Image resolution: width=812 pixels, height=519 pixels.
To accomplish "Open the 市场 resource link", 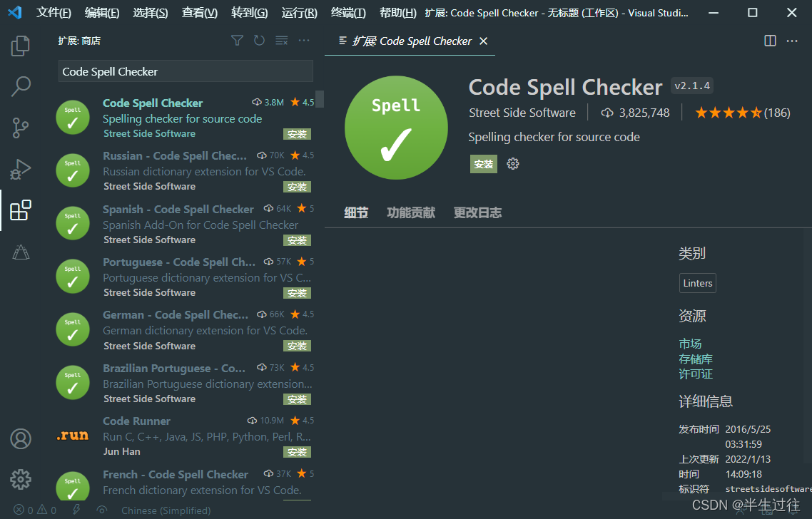I will [690, 344].
